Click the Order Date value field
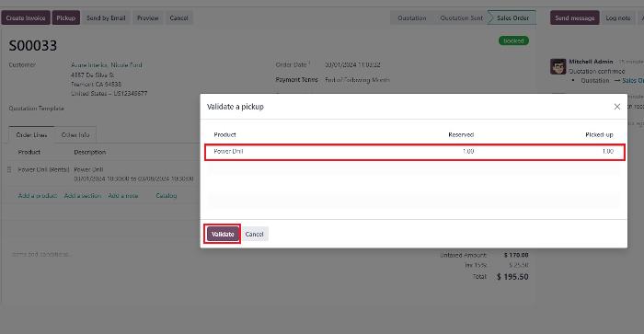This screenshot has height=334, width=644. coord(352,65)
